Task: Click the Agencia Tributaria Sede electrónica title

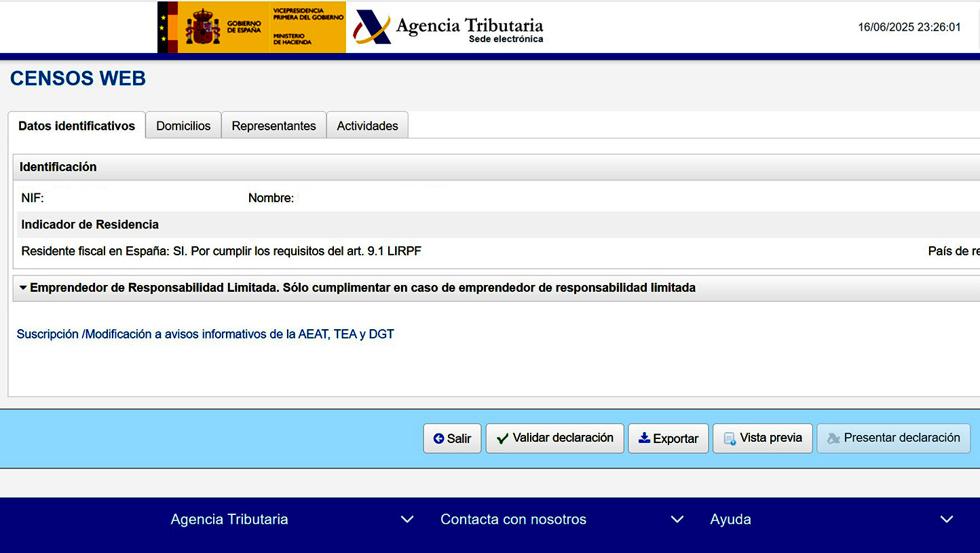Action: 469,28
